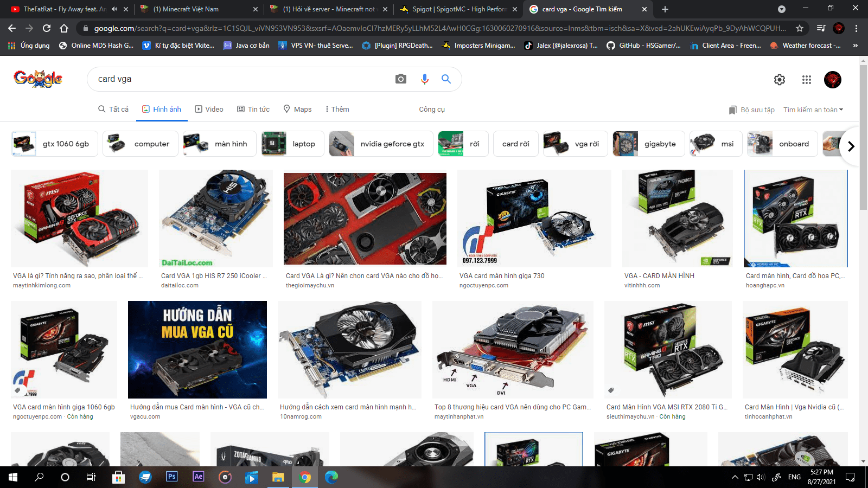This screenshot has height=488, width=868.
Task: Open the Windows Start menu
Action: [x=13, y=477]
